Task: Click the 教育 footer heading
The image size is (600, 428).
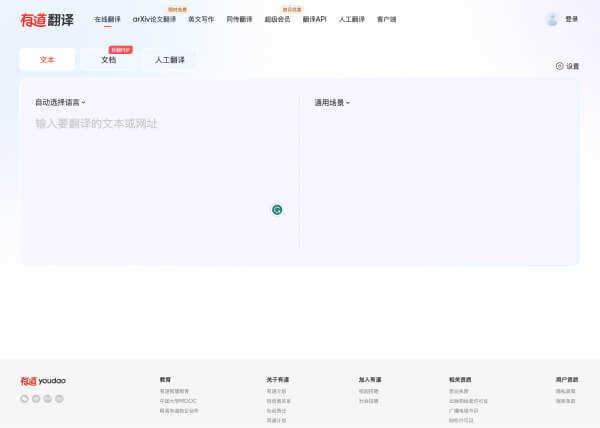Action: 165,380
